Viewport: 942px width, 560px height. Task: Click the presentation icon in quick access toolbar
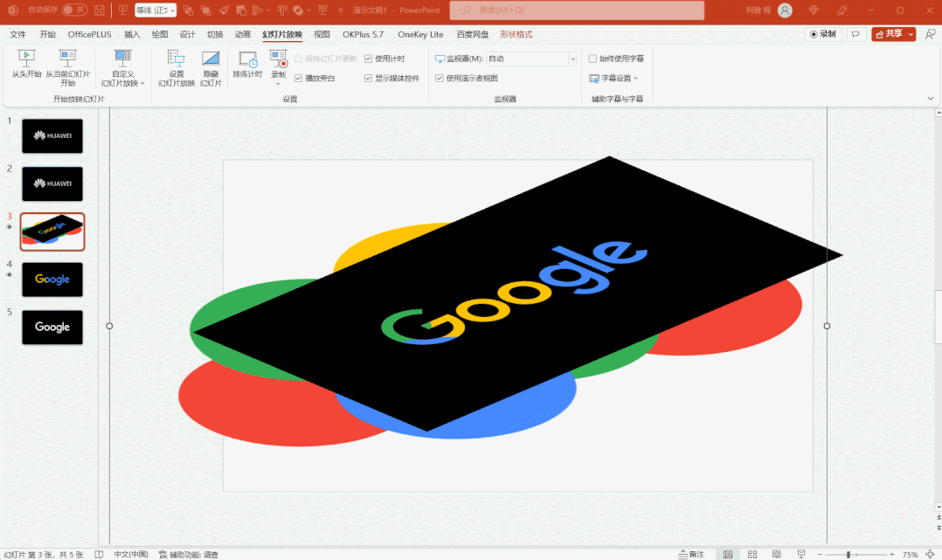(x=122, y=10)
